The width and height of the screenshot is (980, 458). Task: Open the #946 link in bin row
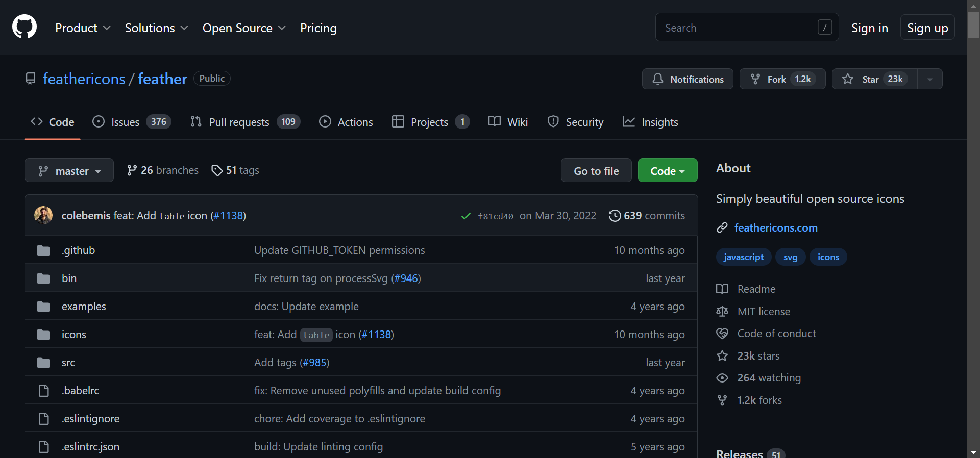406,278
